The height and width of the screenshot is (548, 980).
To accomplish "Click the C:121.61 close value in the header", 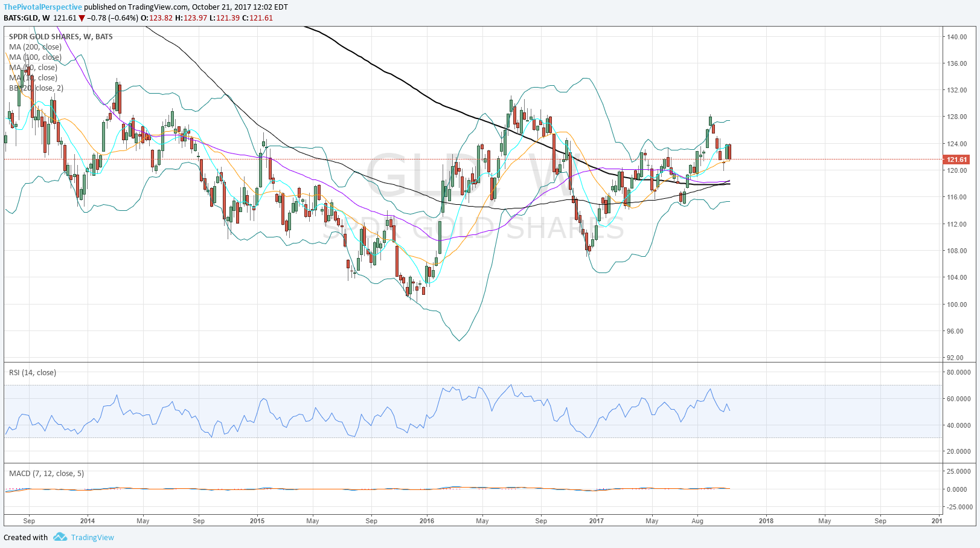I will [x=258, y=18].
